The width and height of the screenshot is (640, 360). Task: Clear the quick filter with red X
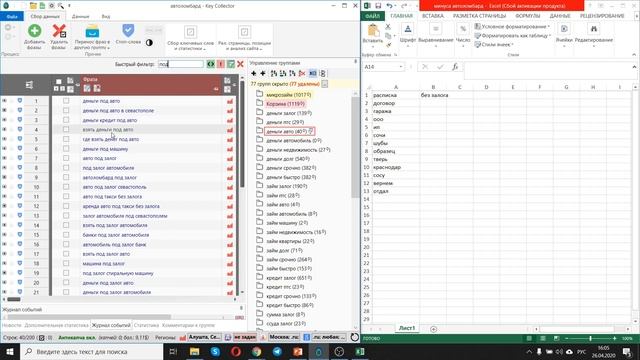[240, 64]
